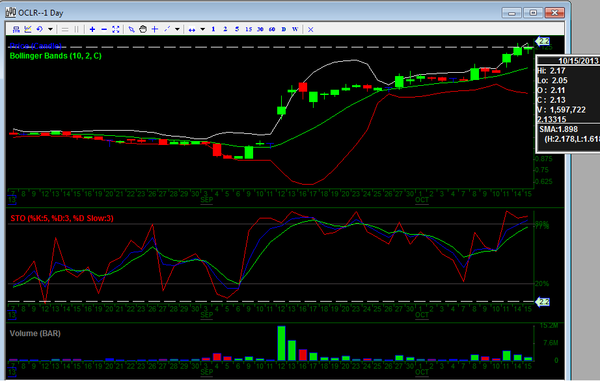Click the SMA:1.898 readout
The width and height of the screenshot is (600, 381).
[x=559, y=129]
